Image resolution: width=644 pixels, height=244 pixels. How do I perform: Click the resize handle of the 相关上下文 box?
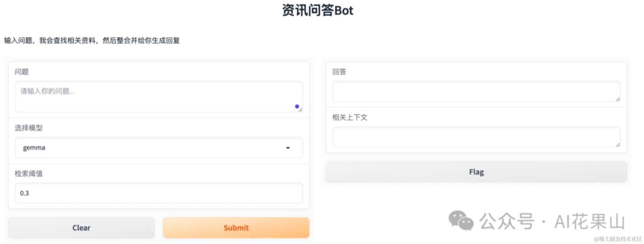click(x=618, y=145)
